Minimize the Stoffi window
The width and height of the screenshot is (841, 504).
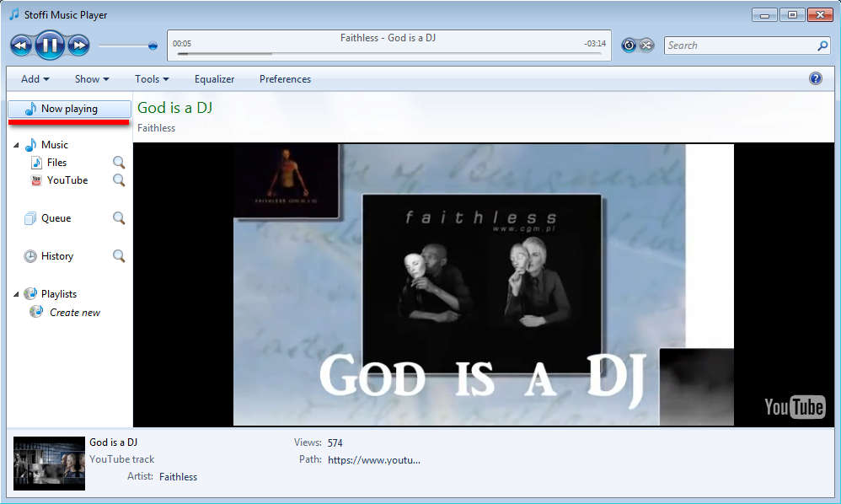[764, 15]
